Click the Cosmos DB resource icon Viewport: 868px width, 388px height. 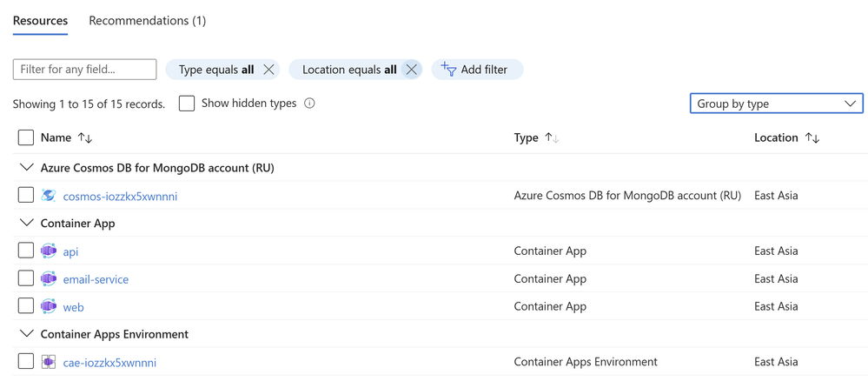click(x=49, y=196)
